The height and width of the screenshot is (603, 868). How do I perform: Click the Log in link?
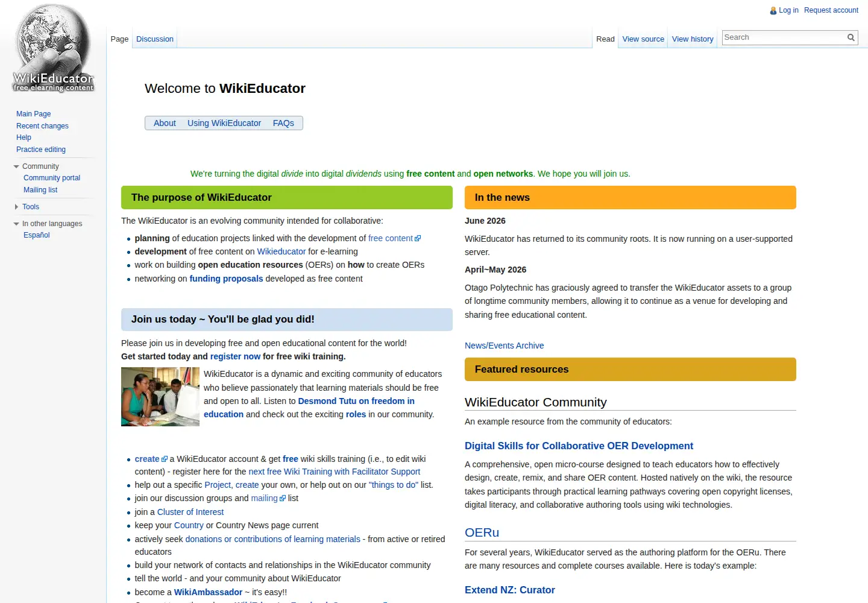point(788,10)
